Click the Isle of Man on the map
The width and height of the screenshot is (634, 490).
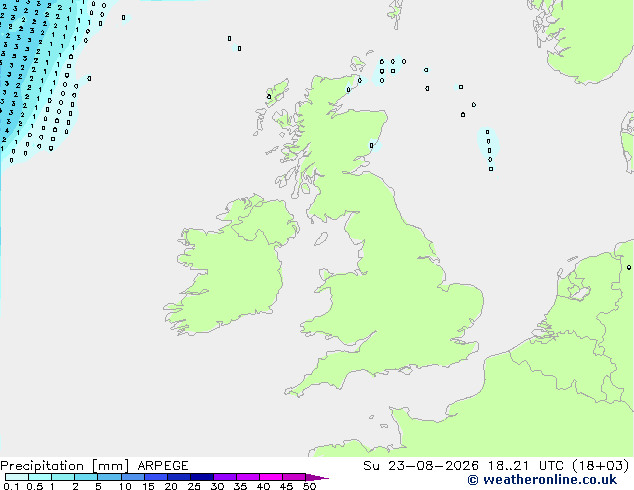tap(321, 239)
